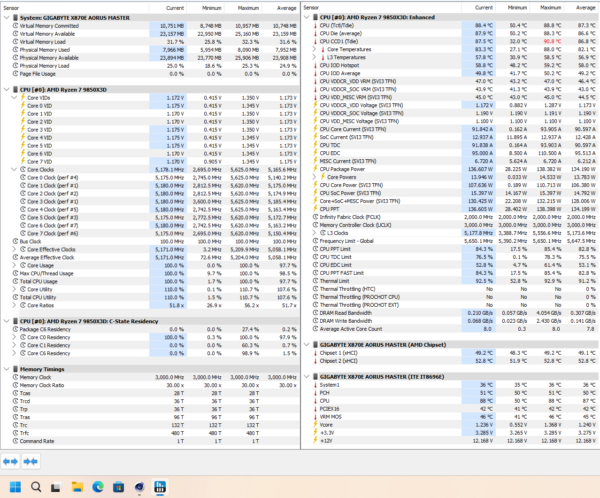Expand the Core Ratios row
The height and width of the screenshot is (498, 600).
[14, 305]
